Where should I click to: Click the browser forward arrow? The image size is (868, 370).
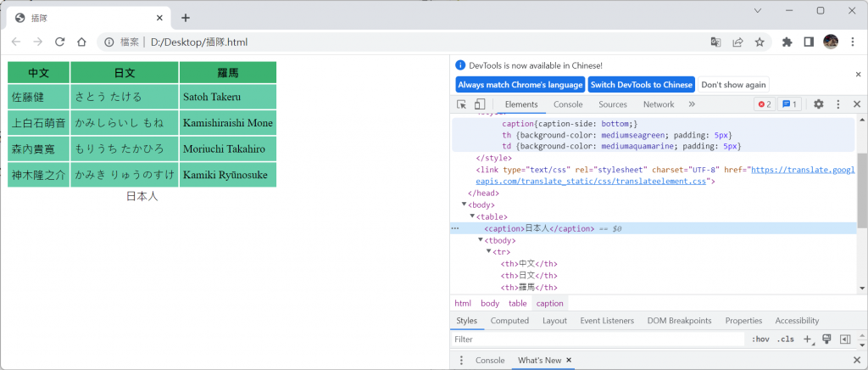point(37,42)
